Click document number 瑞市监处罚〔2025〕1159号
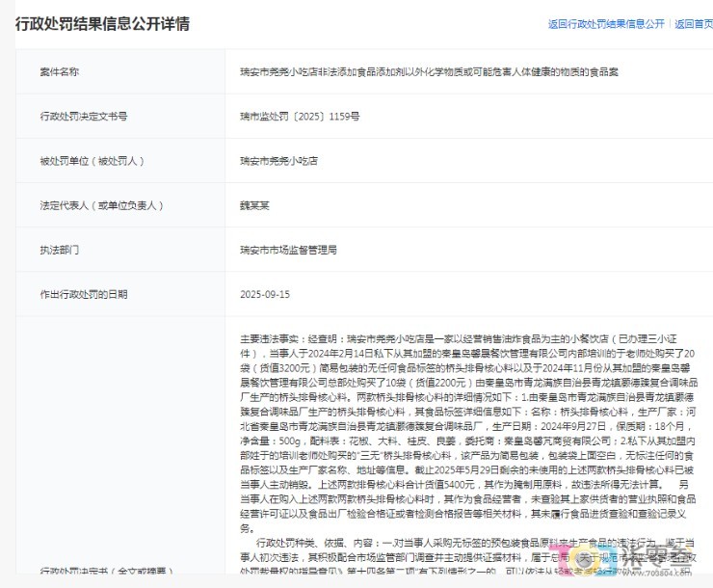Image resolution: width=713 pixels, height=588 pixels. coord(300,117)
